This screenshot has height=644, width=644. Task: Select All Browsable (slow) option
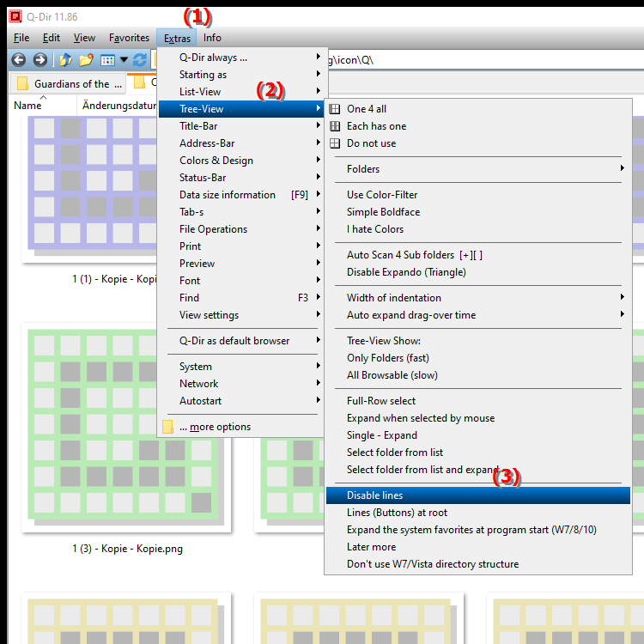[x=478, y=375]
